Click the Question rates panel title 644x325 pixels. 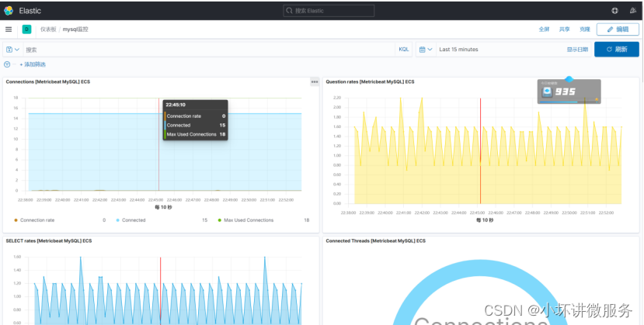370,82
